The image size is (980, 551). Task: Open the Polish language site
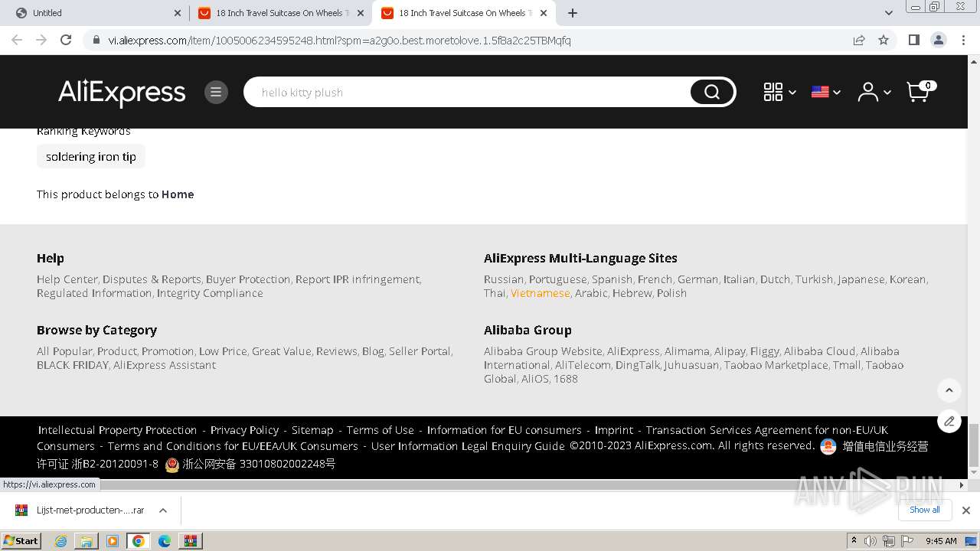tap(671, 293)
